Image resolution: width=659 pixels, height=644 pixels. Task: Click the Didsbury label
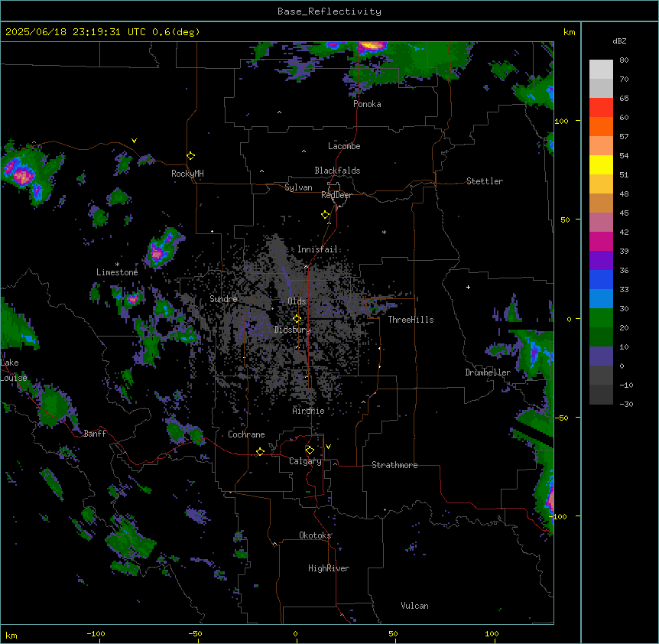[293, 330]
